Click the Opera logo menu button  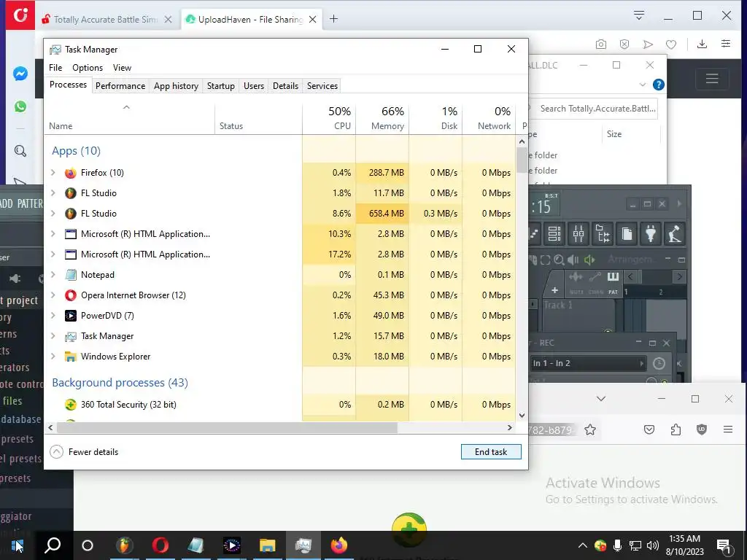(x=20, y=15)
